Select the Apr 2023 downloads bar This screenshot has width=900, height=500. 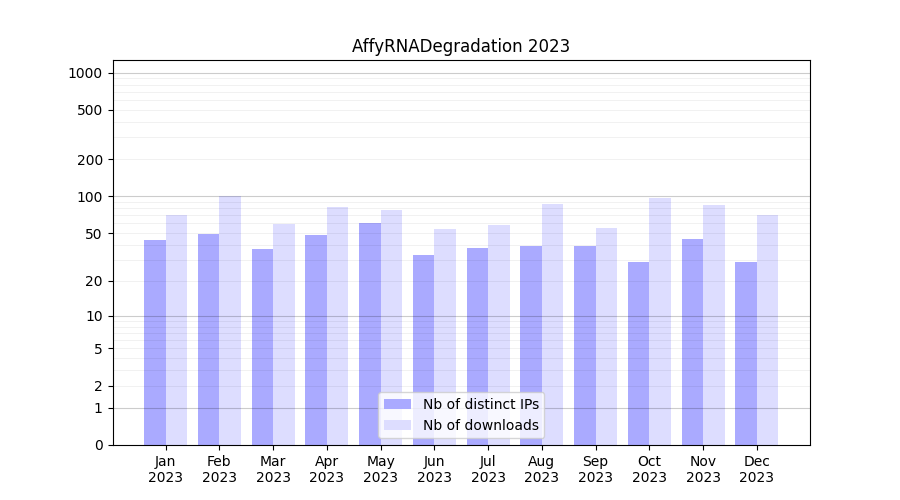click(338, 326)
